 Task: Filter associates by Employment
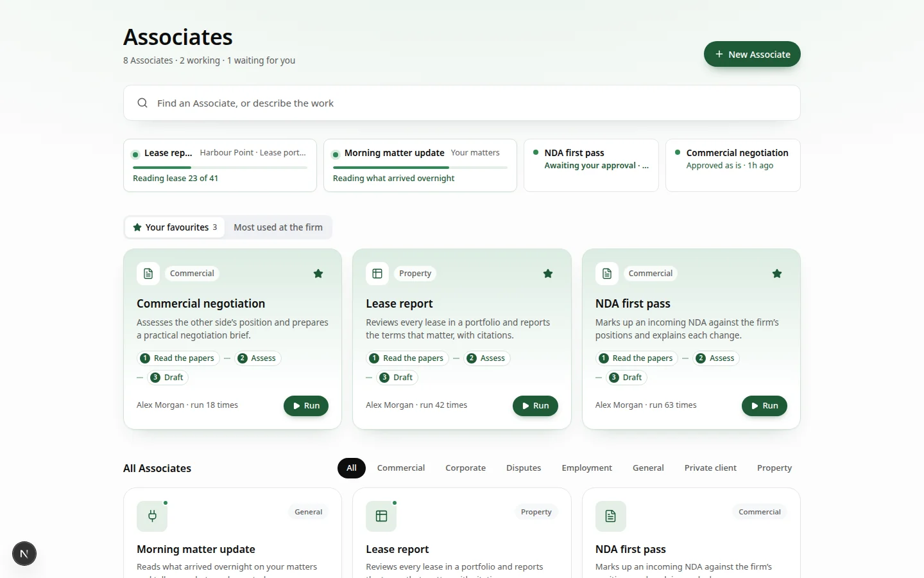[x=587, y=468]
